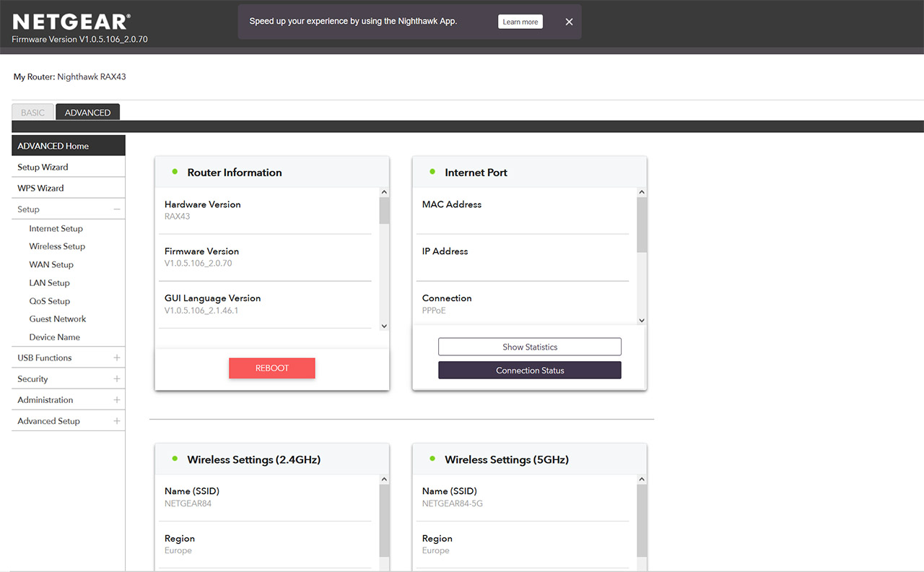The height and width of the screenshot is (572, 924).
Task: Click Internet Port scrollbar thumb
Action: (642, 225)
